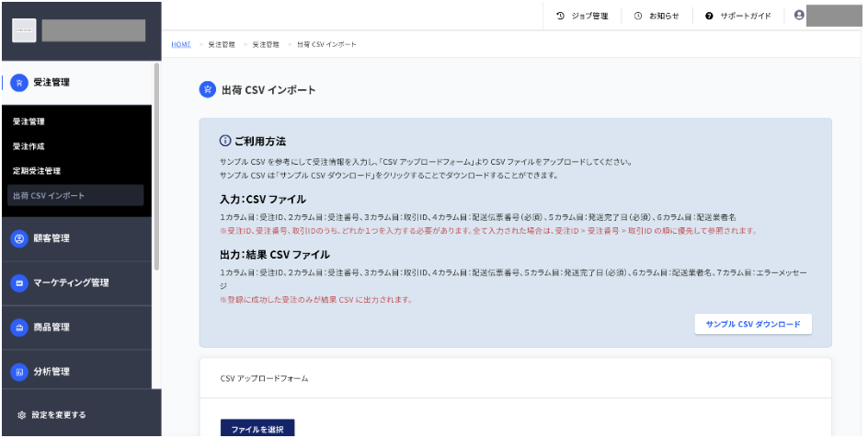
Task: Click the サポートガイド question mark icon
Action: point(709,16)
